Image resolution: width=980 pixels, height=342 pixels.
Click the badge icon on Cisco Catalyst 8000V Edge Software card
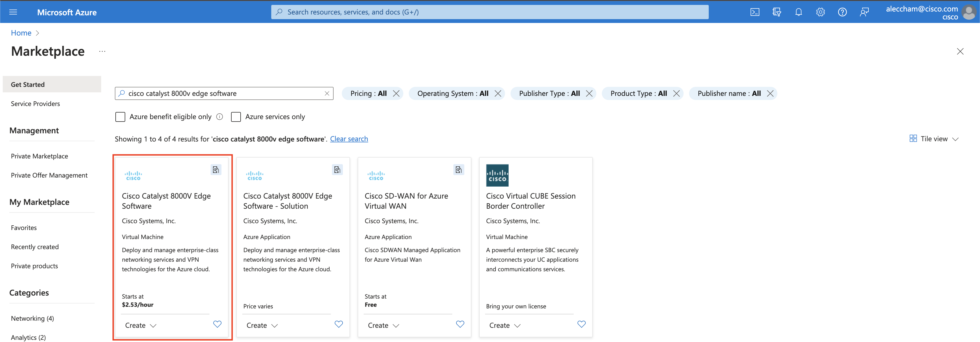pos(216,169)
